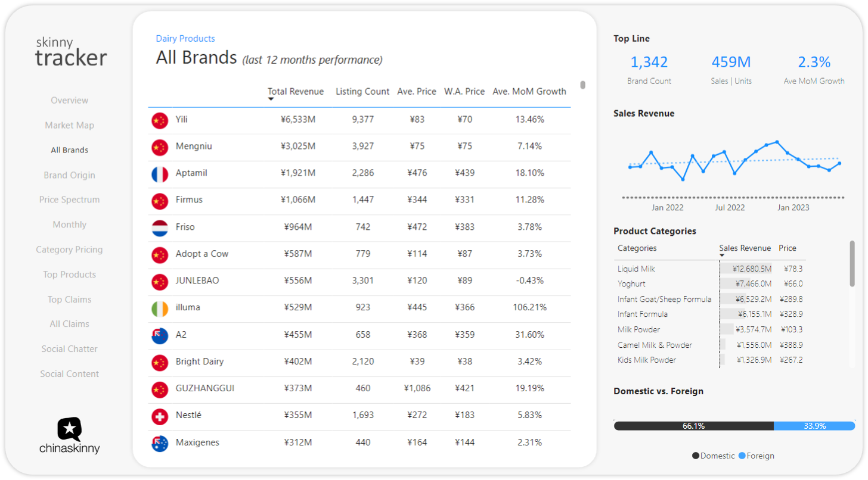Image resolution: width=868 pixels, height=480 pixels.
Task: Click the flag icon beside Bright Dairy
Action: pos(160,362)
